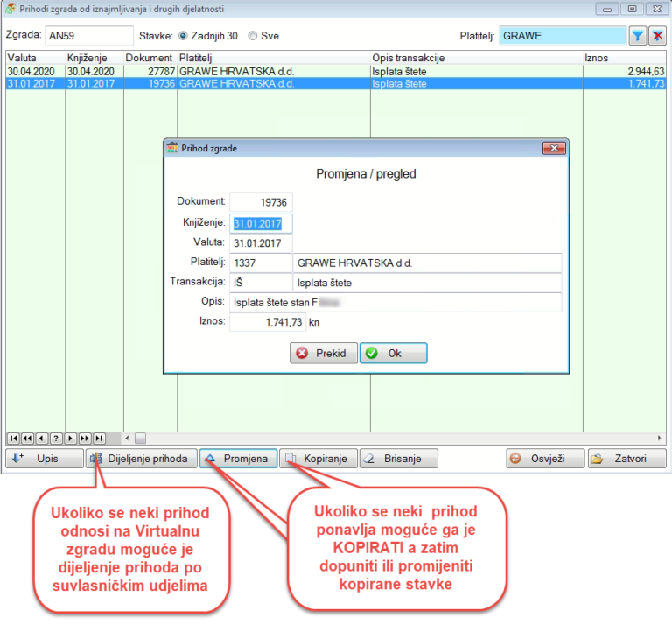Step to next record in navigator

[x=71, y=438]
